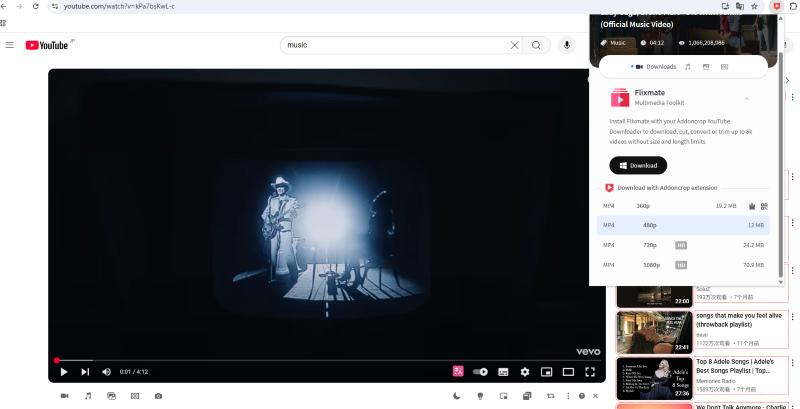The width and height of the screenshot is (800, 409).
Task: Click the Memories Radio channel name
Action: (x=716, y=381)
